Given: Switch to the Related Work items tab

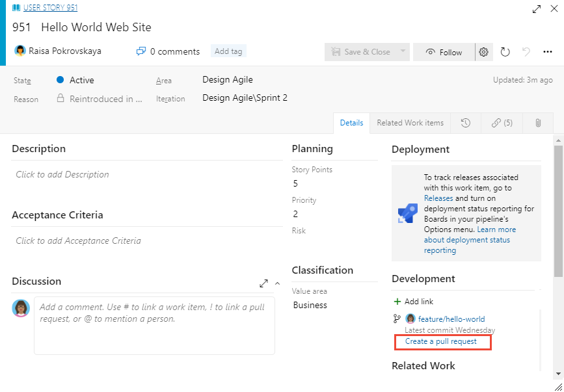Looking at the screenshot, I should click(x=410, y=123).
